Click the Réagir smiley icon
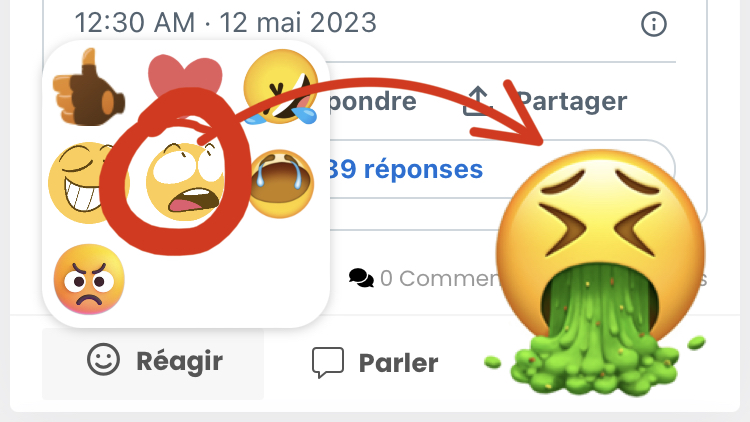 coord(103,359)
